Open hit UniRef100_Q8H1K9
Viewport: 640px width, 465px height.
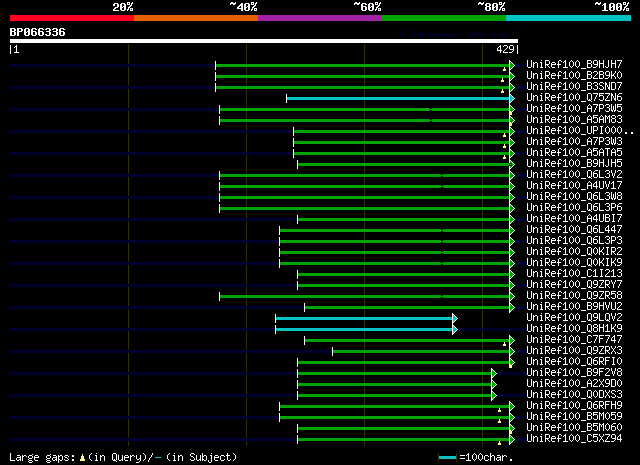tap(574, 329)
